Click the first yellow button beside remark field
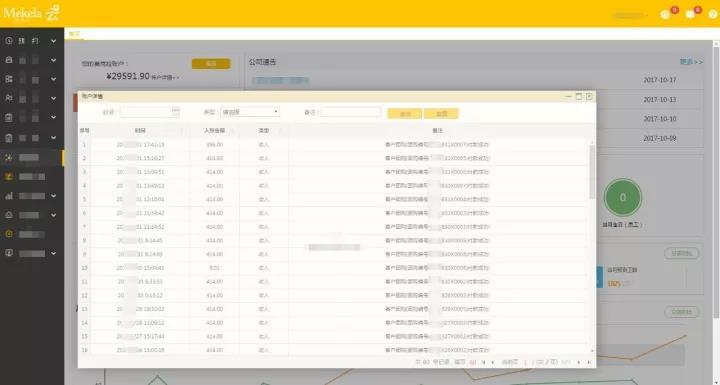Viewport: 720px width, 385px height. coord(405,113)
